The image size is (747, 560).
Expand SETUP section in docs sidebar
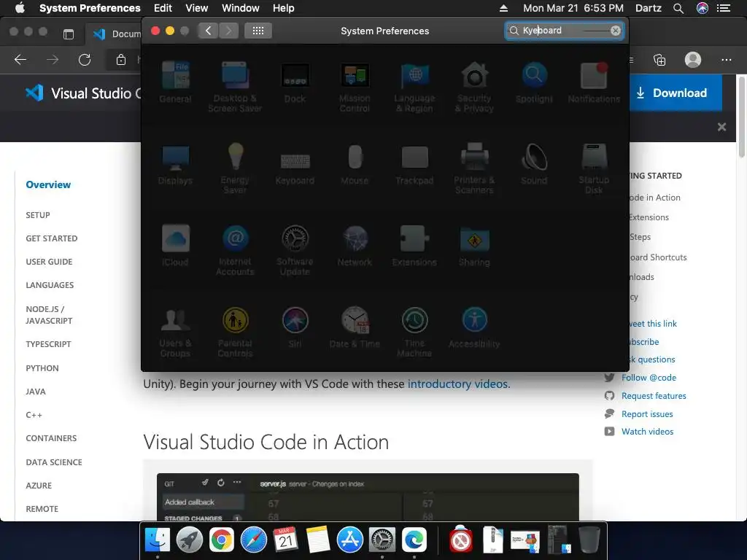click(x=38, y=215)
